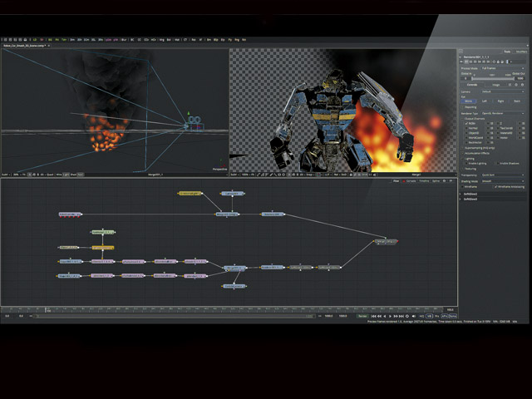The width and height of the screenshot is (532, 399).
Task: Expand the second SoftGlow tool header
Action: tap(460, 199)
